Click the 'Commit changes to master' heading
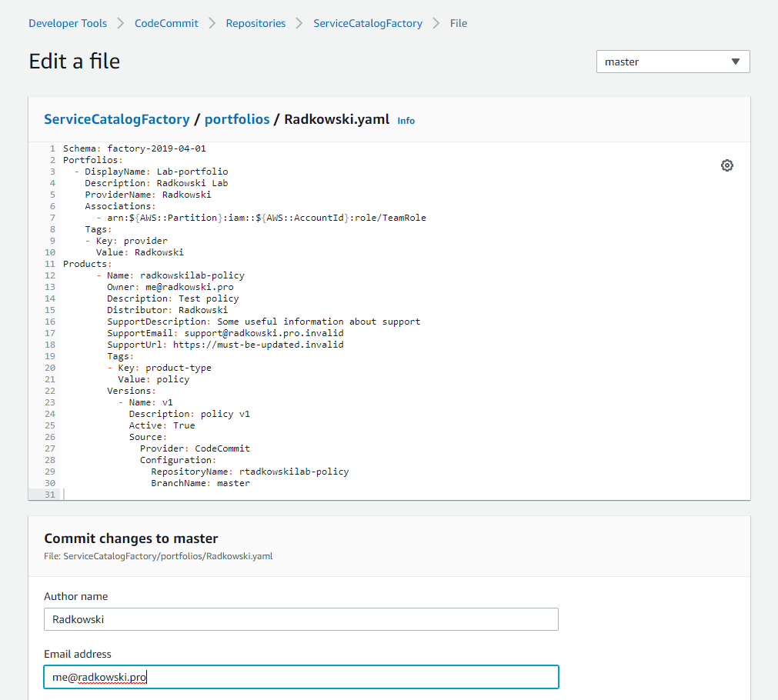Viewport: 778px width, 700px height. [131, 538]
